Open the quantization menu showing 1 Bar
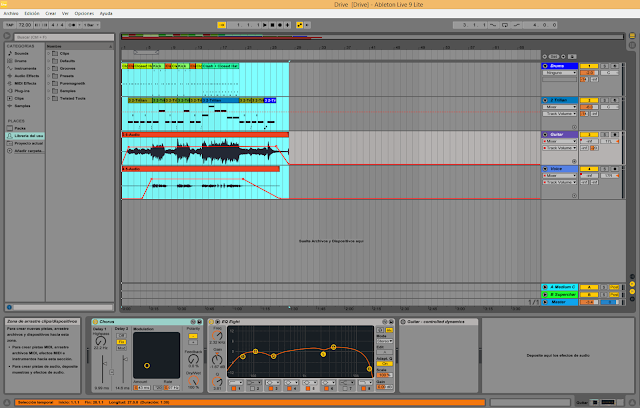Image resolution: width=640 pixels, height=408 pixels. tap(91, 25)
